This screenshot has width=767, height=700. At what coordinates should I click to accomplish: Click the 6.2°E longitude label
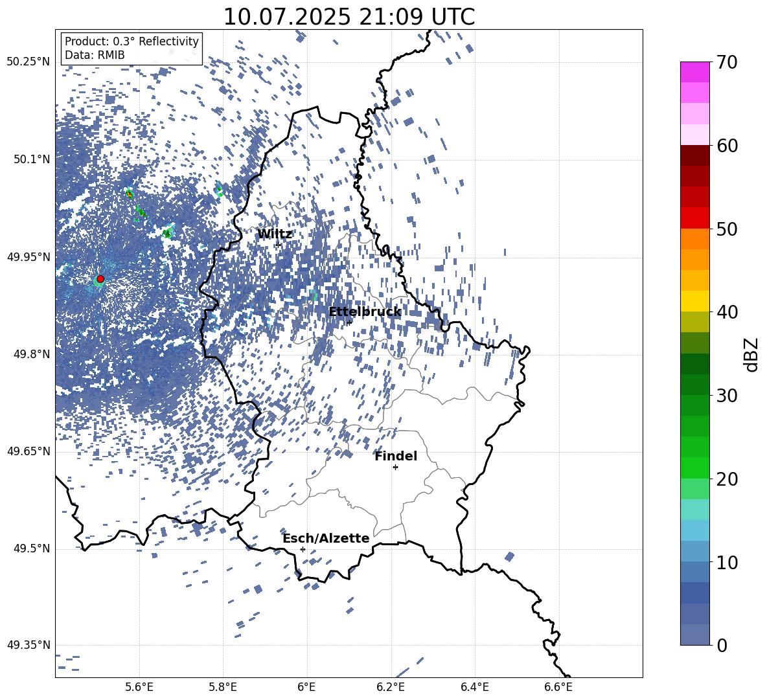[391, 687]
